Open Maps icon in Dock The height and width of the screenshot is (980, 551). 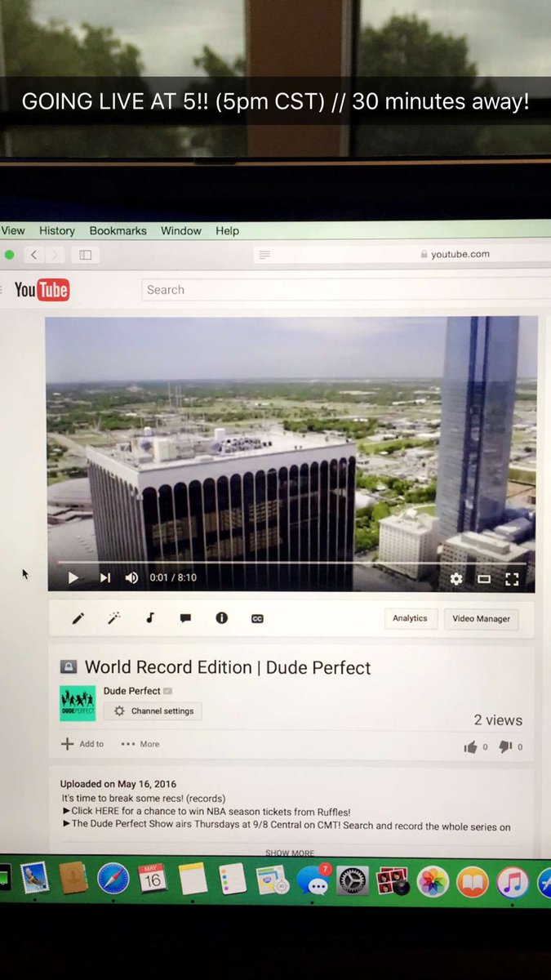[x=272, y=880]
